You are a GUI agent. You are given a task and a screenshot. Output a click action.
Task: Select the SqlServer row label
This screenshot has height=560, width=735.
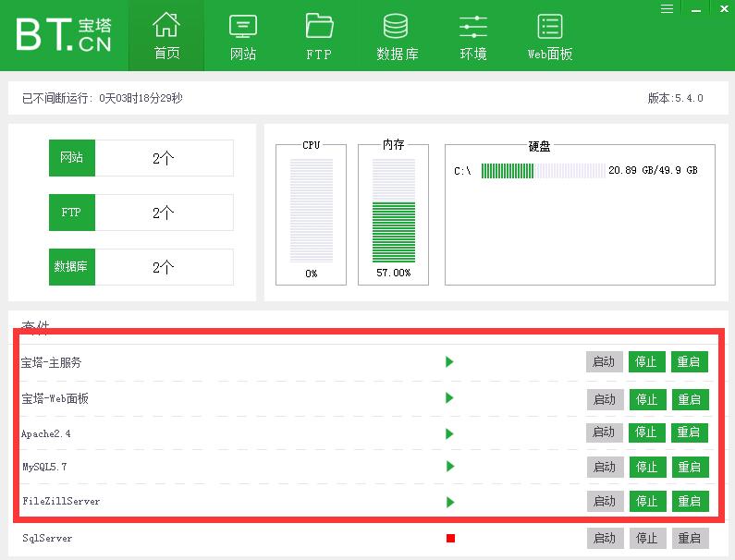pos(47,539)
